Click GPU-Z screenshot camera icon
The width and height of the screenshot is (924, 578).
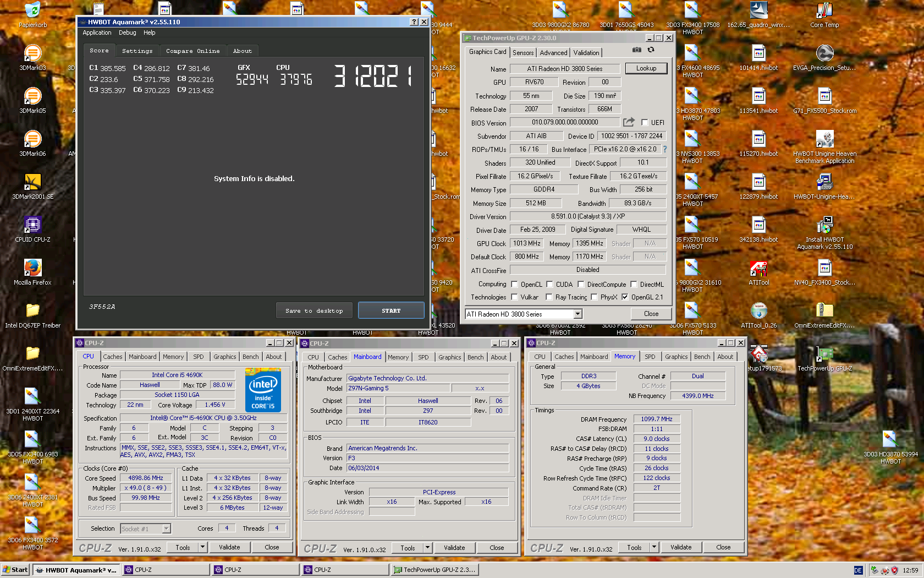click(x=636, y=50)
